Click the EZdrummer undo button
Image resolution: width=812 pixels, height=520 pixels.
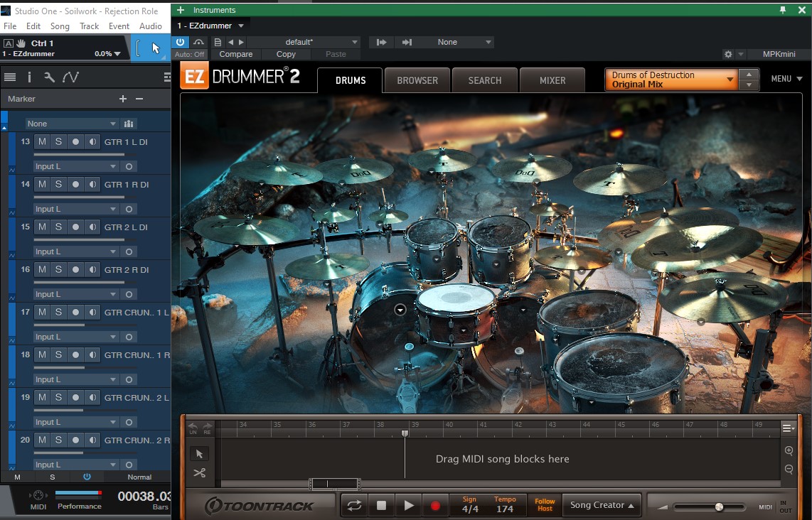(x=193, y=428)
